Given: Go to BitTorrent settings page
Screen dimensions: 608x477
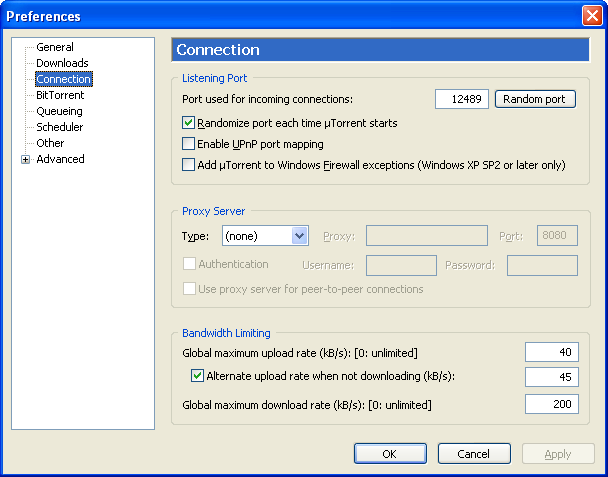Looking at the screenshot, I should point(60,95).
